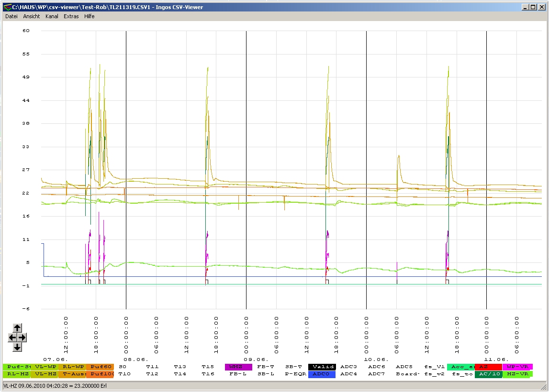Screen dimensions: 549x392
Task: Select the SB-T channel label
Action: point(293,367)
